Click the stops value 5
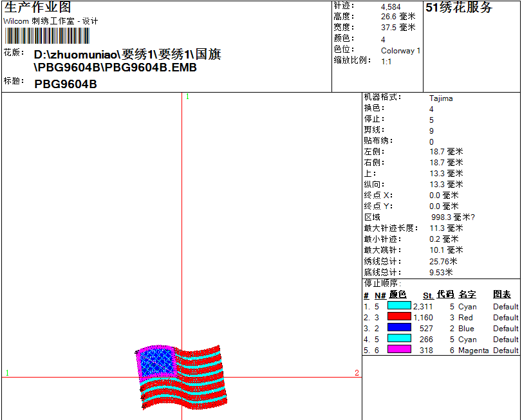The image size is (522, 420). tap(431, 120)
